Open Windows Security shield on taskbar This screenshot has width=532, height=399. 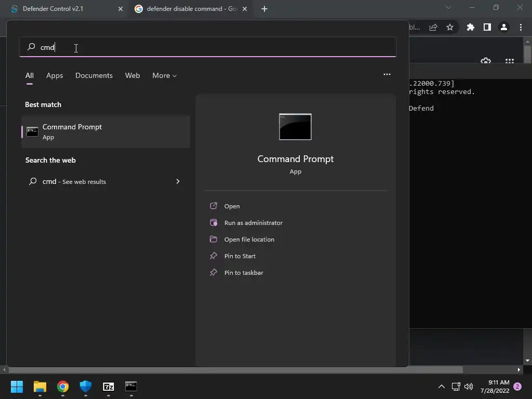(x=86, y=387)
